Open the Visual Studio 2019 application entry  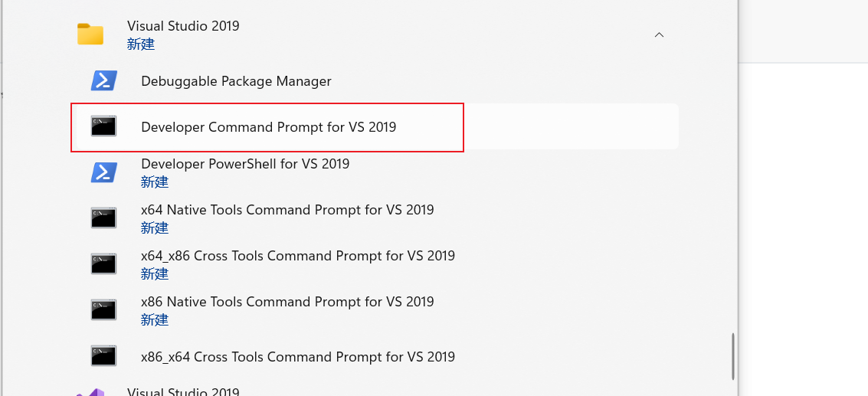[x=183, y=392]
